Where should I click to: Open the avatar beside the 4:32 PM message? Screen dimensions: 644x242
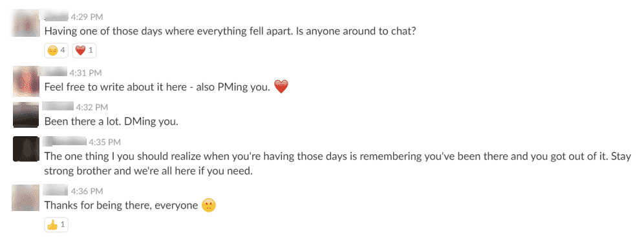click(x=27, y=116)
